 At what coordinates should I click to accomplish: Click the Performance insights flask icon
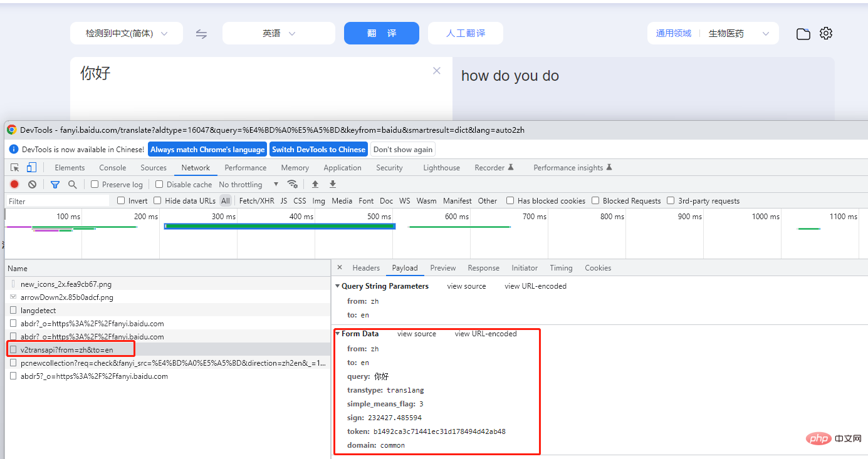(x=609, y=167)
